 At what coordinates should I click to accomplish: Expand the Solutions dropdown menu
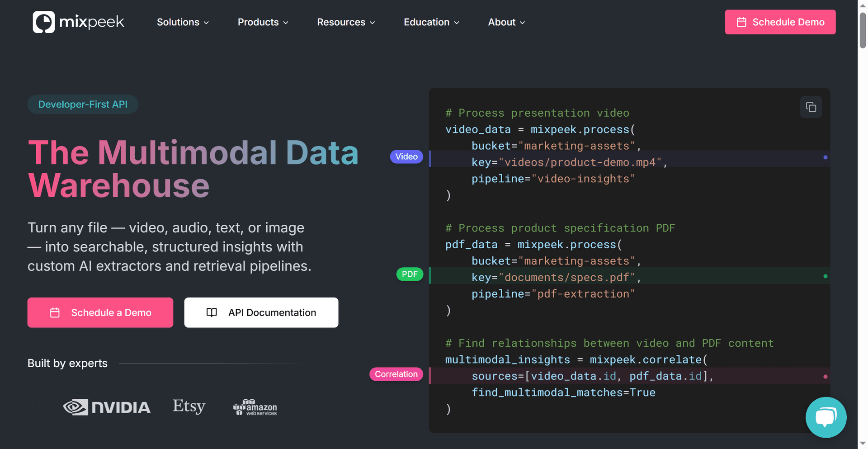pos(183,22)
